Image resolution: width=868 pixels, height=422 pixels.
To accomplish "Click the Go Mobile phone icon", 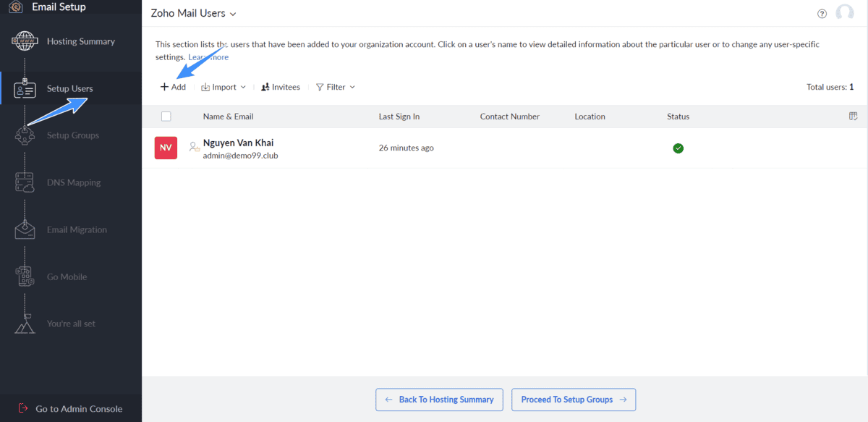I will pos(25,277).
